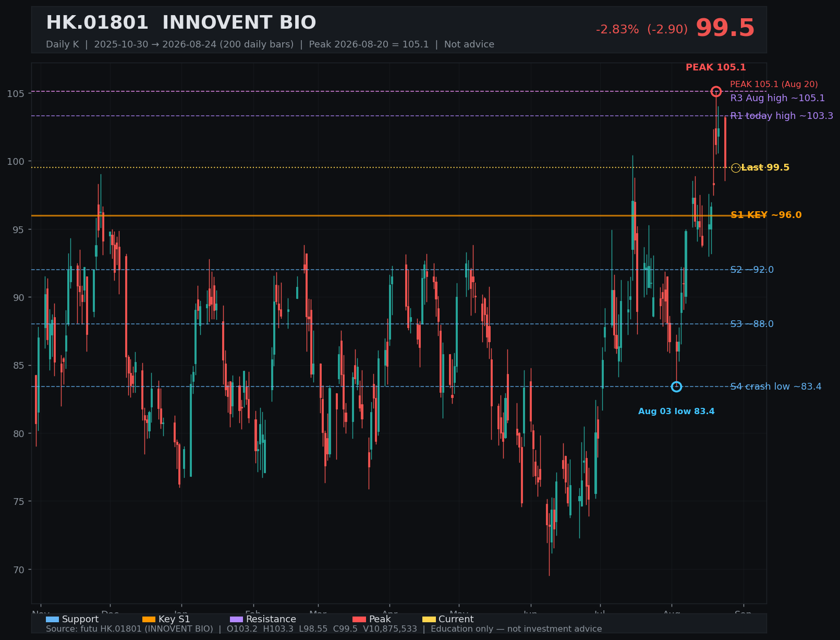This screenshot has width=840, height=640.
Task: Click the 'R3 Aug high ~105.1' label
Action: (777, 98)
